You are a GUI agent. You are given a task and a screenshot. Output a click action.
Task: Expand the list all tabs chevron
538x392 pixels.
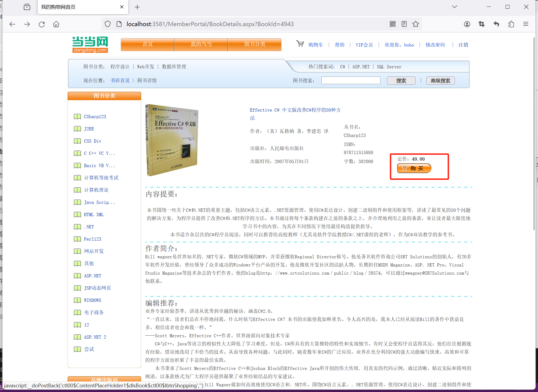(x=454, y=7)
